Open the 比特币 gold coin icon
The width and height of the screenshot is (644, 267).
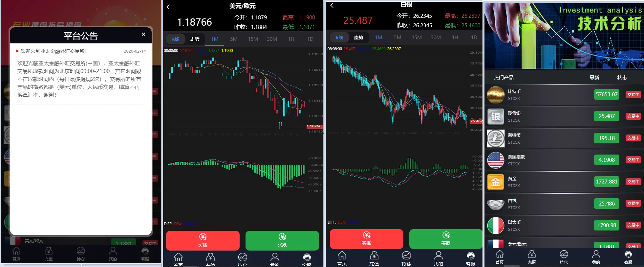495,95
